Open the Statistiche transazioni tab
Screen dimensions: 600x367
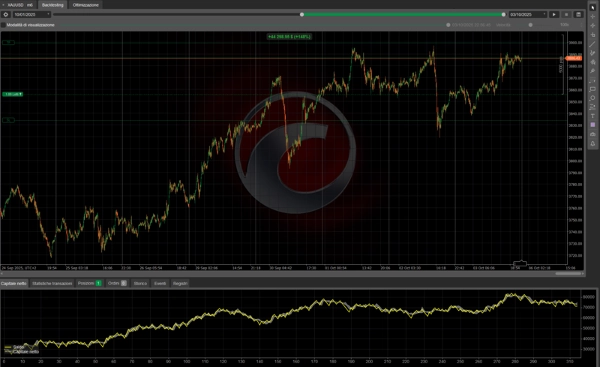coord(52,284)
